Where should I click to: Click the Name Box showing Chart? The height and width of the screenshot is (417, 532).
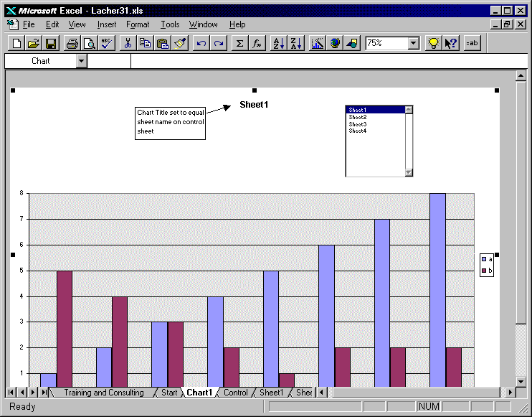click(x=40, y=61)
